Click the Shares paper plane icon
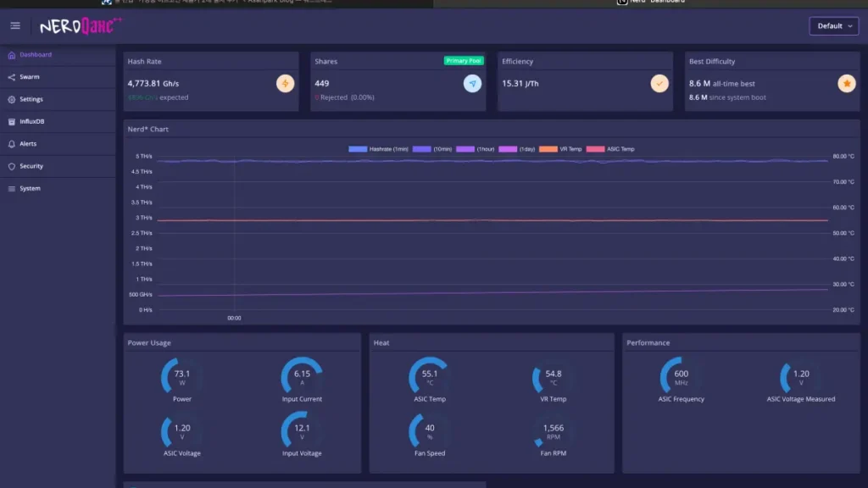 pyautogui.click(x=472, y=84)
